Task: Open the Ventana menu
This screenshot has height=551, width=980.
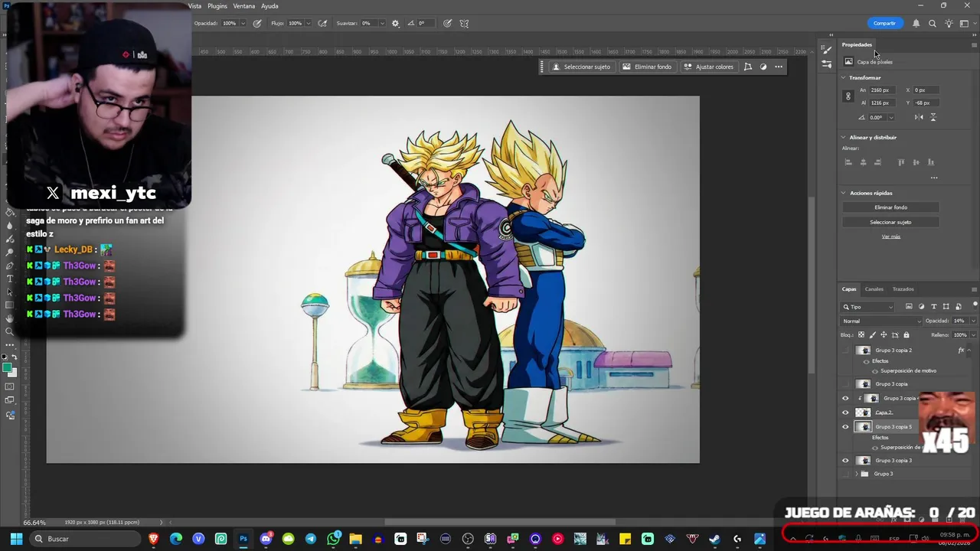Action: (244, 6)
